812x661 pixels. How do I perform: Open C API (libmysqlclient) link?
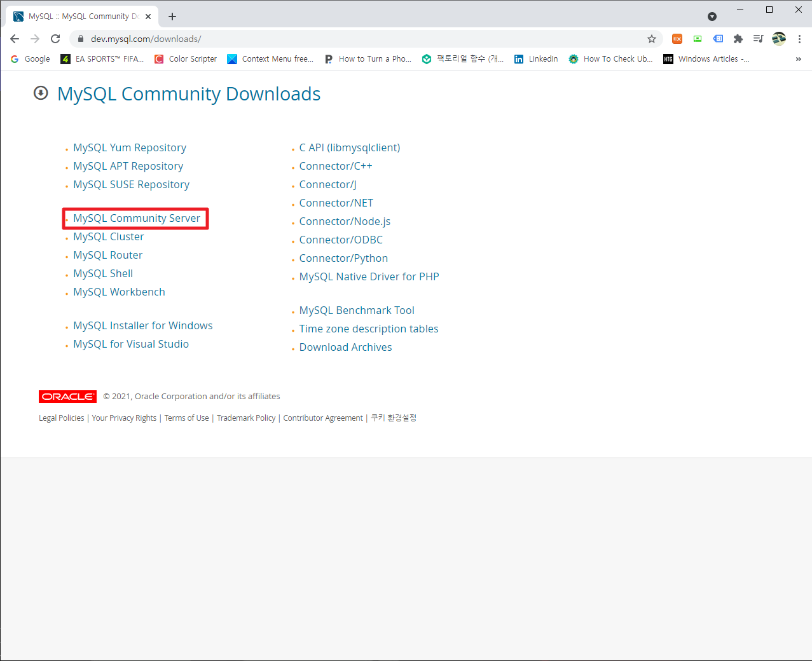tap(350, 147)
